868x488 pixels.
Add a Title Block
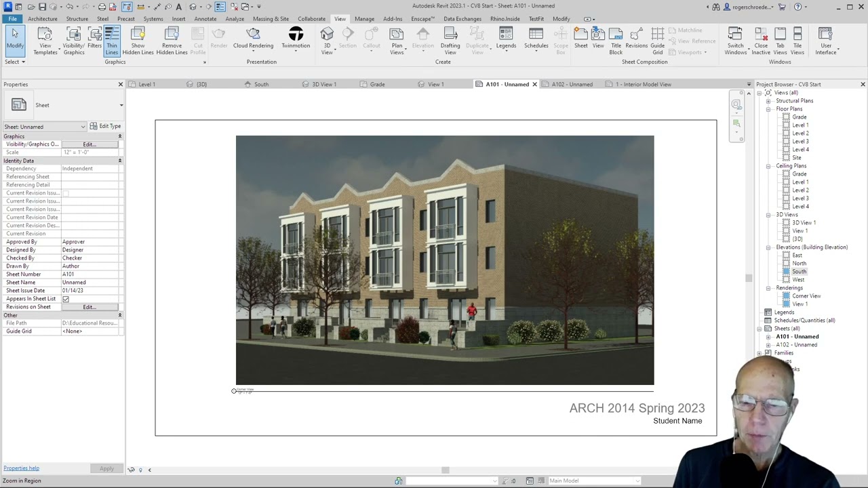pyautogui.click(x=616, y=41)
